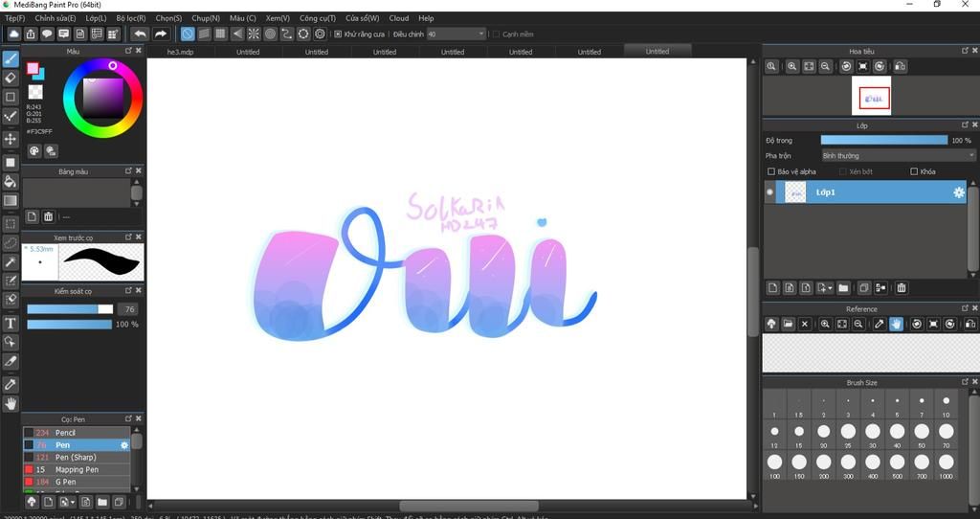Delete layer with trash icon
Screen dimensions: 980x519
coord(902,287)
